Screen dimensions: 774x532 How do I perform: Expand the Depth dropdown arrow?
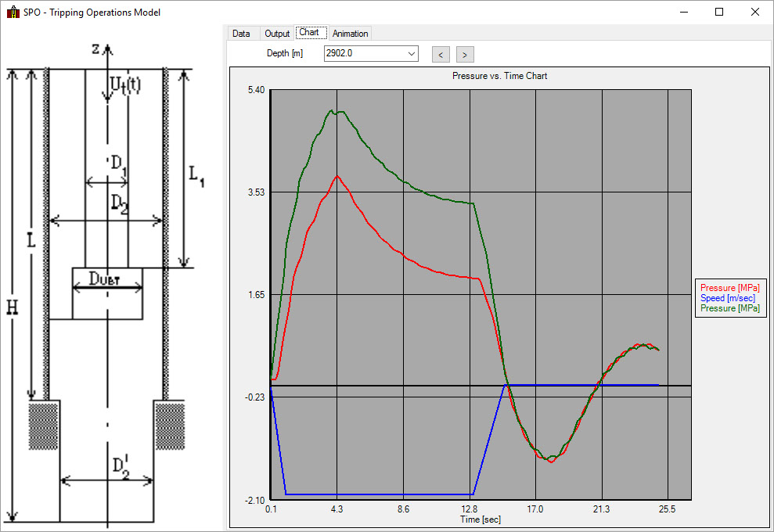click(411, 54)
